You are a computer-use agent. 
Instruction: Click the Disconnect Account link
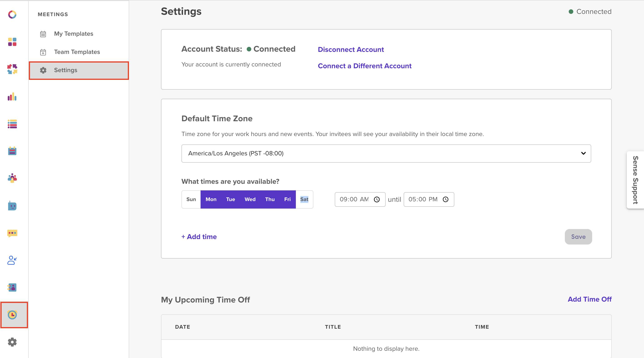[x=350, y=50]
